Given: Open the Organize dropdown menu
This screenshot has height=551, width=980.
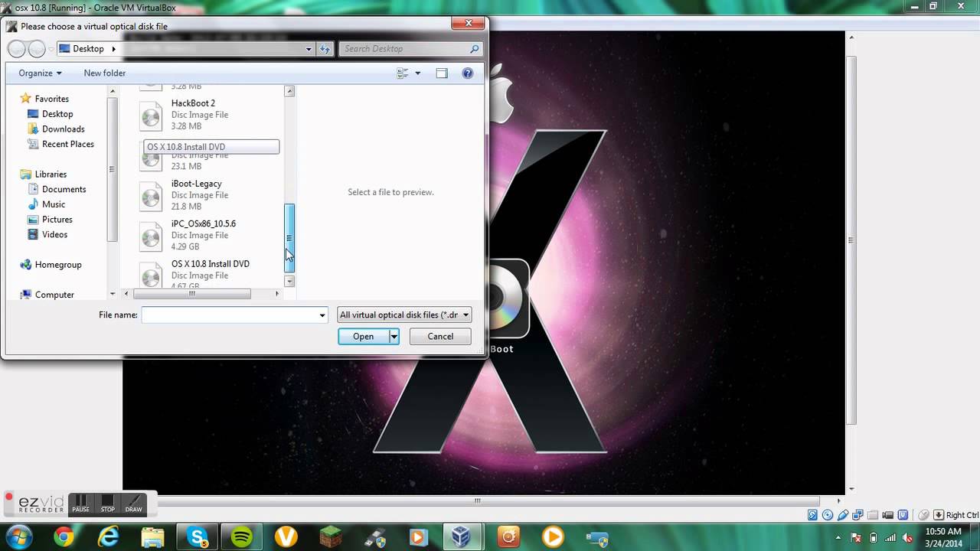Looking at the screenshot, I should pos(40,73).
